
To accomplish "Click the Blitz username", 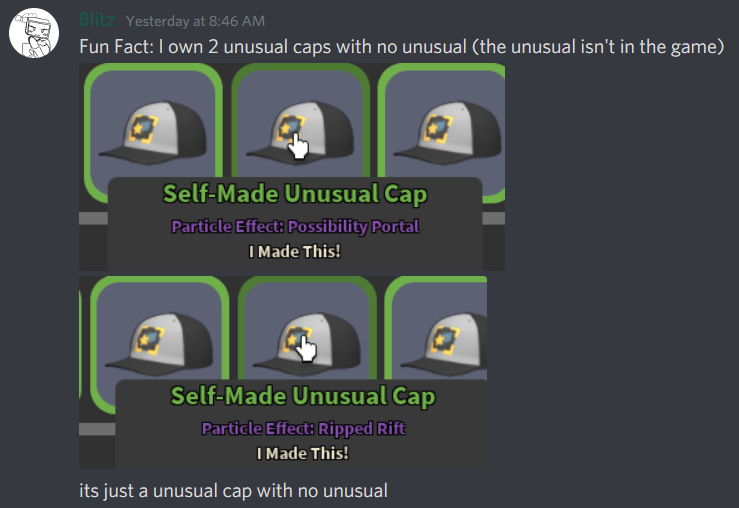I will click(x=97, y=20).
